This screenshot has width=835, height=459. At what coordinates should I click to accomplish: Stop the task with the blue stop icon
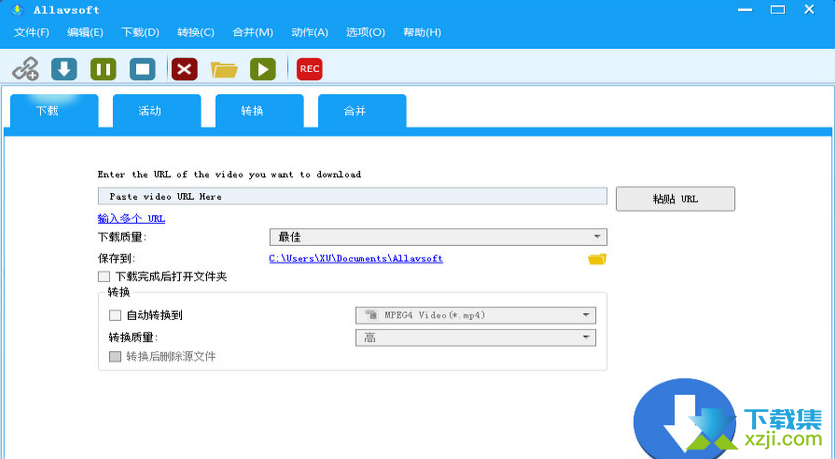click(143, 69)
